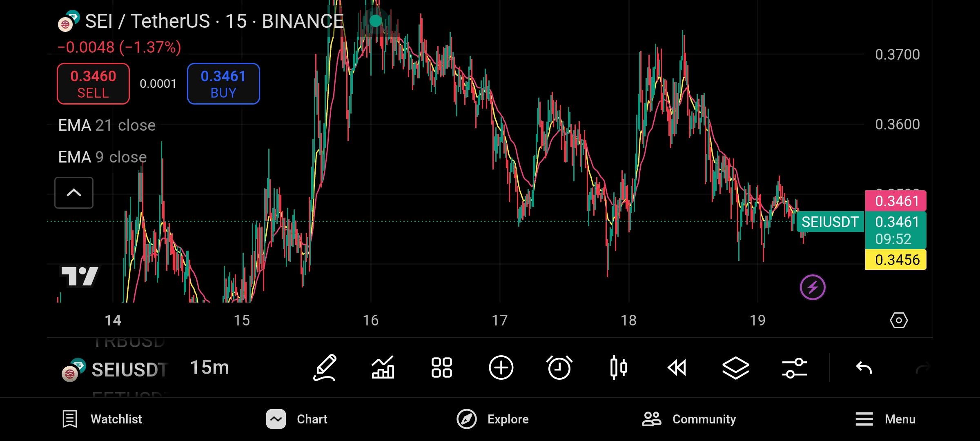Screen dimensions: 980x441
Task: Select the EMA 21 close indicator label
Action: pyautogui.click(x=107, y=125)
